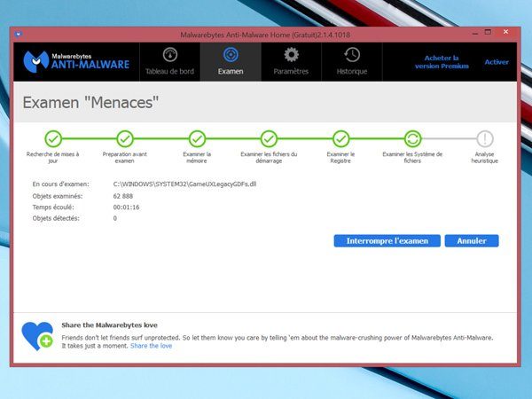Image resolution: width=532 pixels, height=399 pixels.
Task: Click the 62 888 objects examined value
Action: pos(123,196)
